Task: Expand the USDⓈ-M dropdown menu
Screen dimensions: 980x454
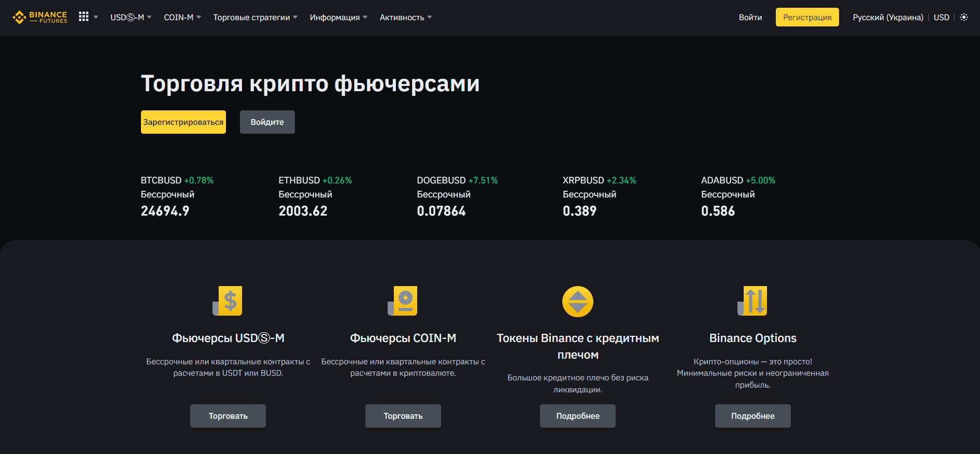Action: tap(131, 17)
